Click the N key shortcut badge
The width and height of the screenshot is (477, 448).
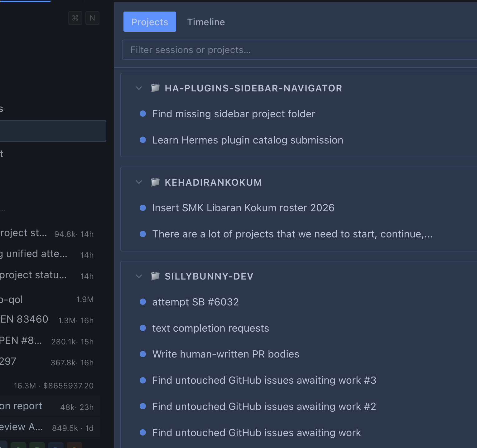coord(92,18)
